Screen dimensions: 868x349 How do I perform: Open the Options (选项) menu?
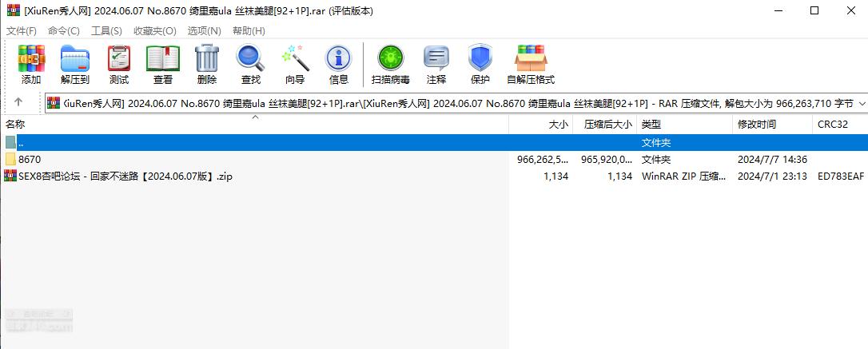click(205, 31)
